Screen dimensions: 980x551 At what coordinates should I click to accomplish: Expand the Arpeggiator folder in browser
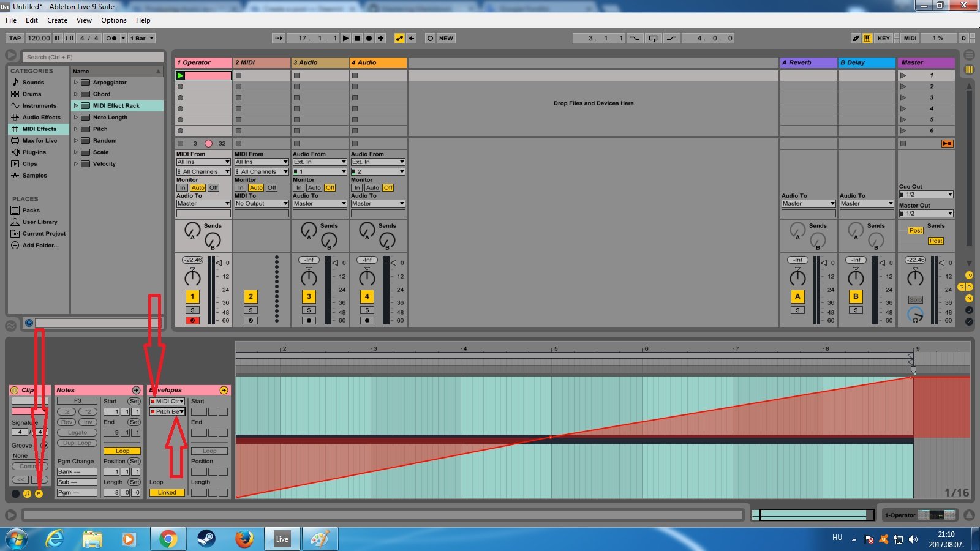pyautogui.click(x=76, y=82)
